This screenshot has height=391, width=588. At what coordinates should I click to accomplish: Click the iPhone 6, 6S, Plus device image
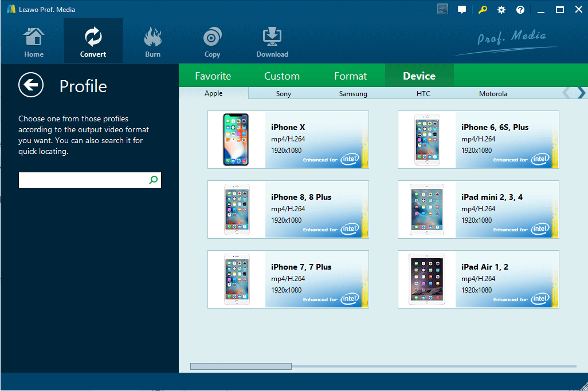tap(427, 139)
